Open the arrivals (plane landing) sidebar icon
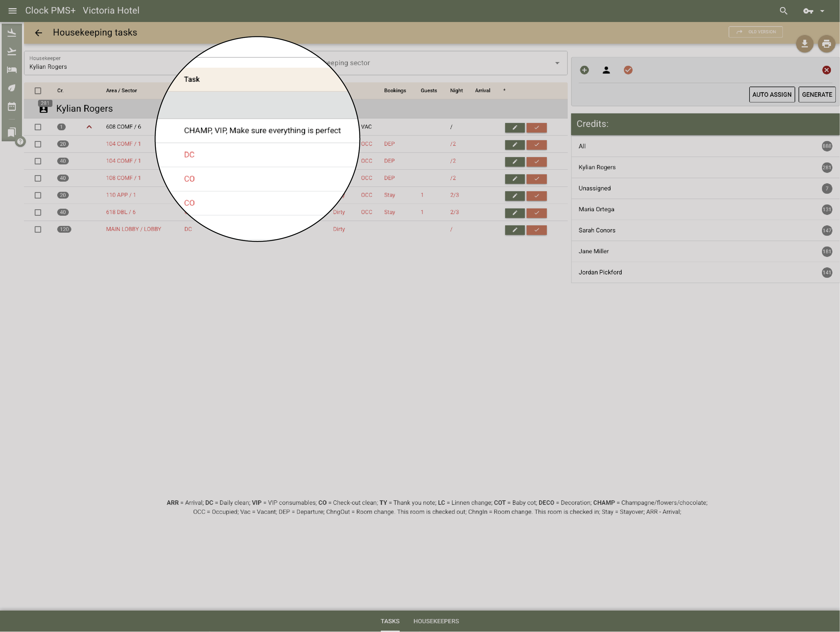Screen dimensions: 840x632 click(12, 33)
